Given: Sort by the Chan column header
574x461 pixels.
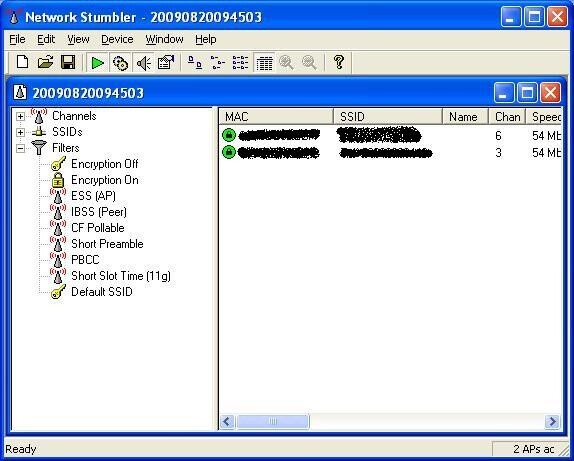Looking at the screenshot, I should pyautogui.click(x=507, y=116).
